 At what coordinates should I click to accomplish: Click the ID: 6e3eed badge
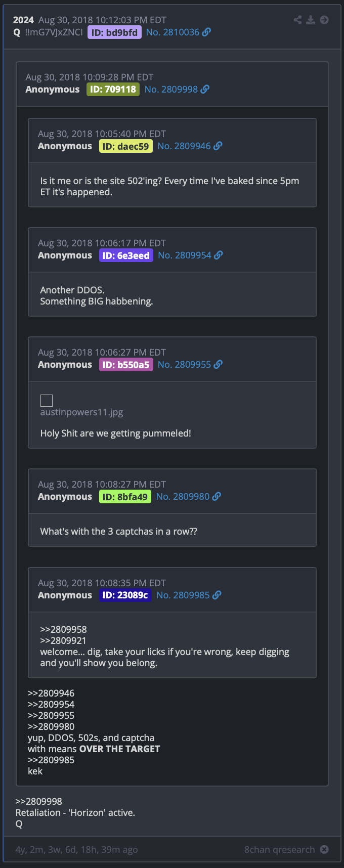click(126, 255)
